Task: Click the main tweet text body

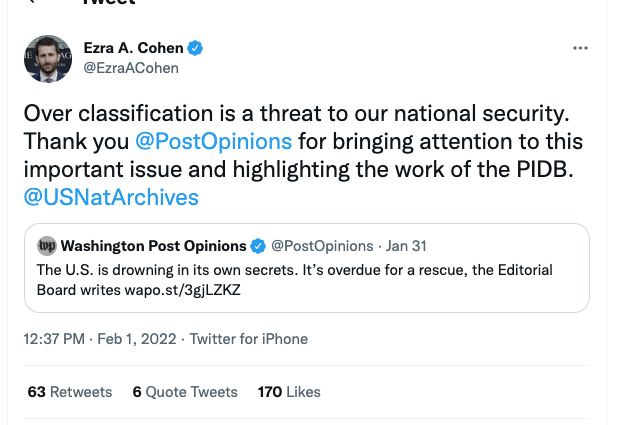Action: 303,155
